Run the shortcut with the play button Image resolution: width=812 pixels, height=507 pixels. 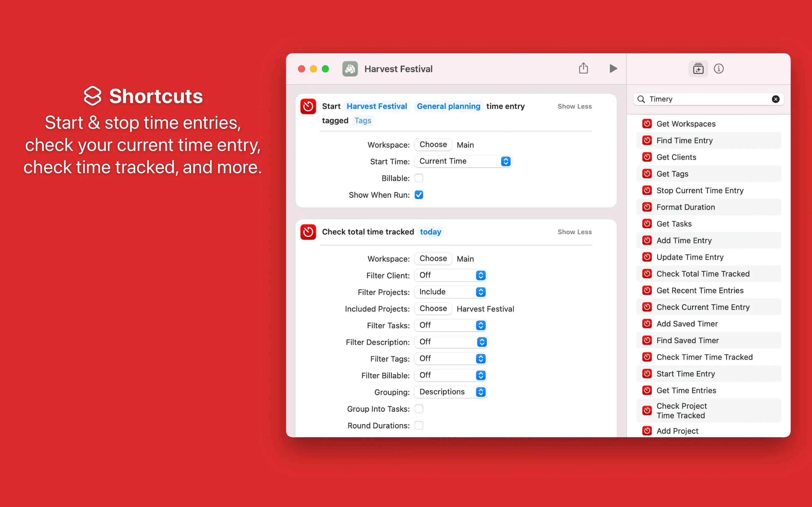click(x=613, y=68)
